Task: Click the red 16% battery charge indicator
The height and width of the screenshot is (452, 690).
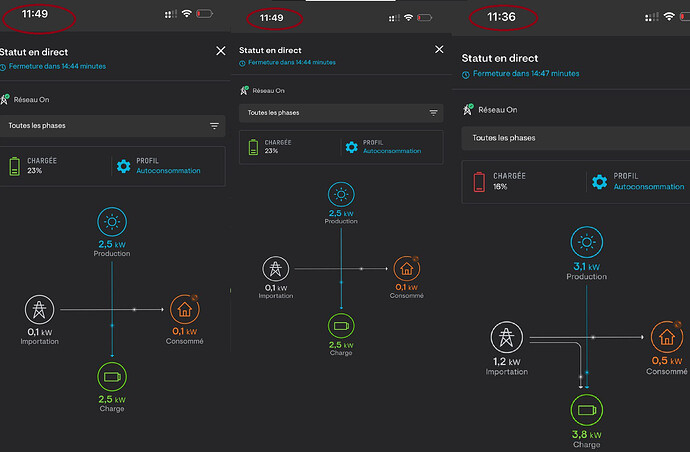Action: click(x=479, y=181)
